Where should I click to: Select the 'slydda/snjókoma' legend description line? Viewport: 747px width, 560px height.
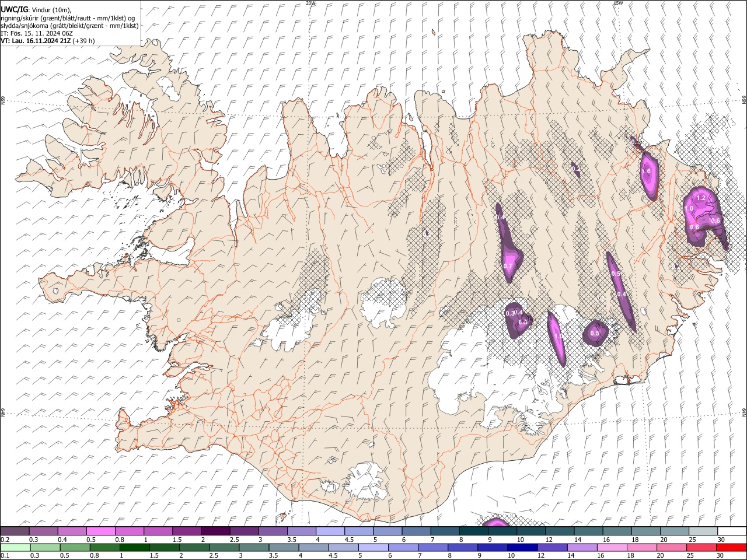[69, 26]
